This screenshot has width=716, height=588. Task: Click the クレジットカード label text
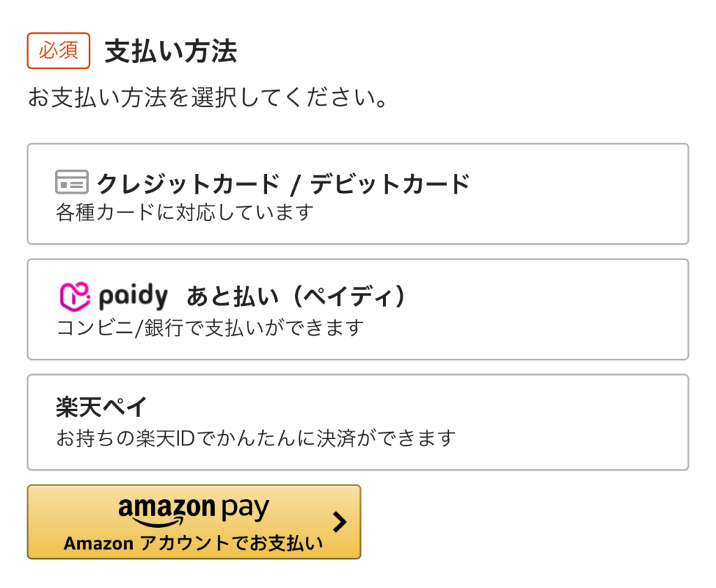pos(189,184)
